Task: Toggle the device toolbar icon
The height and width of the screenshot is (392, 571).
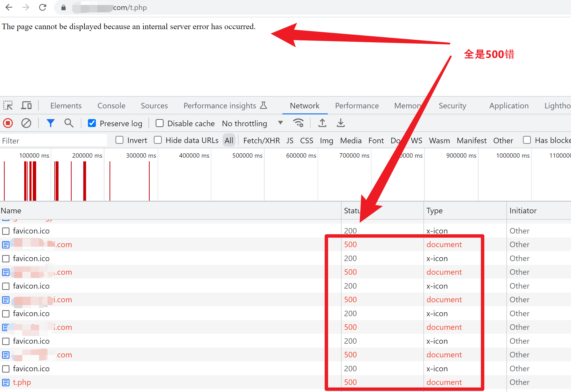Action: 26,105
